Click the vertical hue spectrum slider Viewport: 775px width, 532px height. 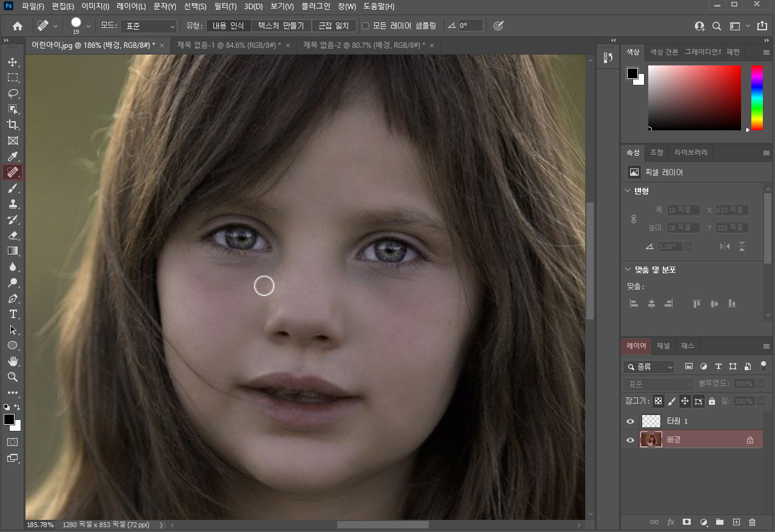point(757,97)
